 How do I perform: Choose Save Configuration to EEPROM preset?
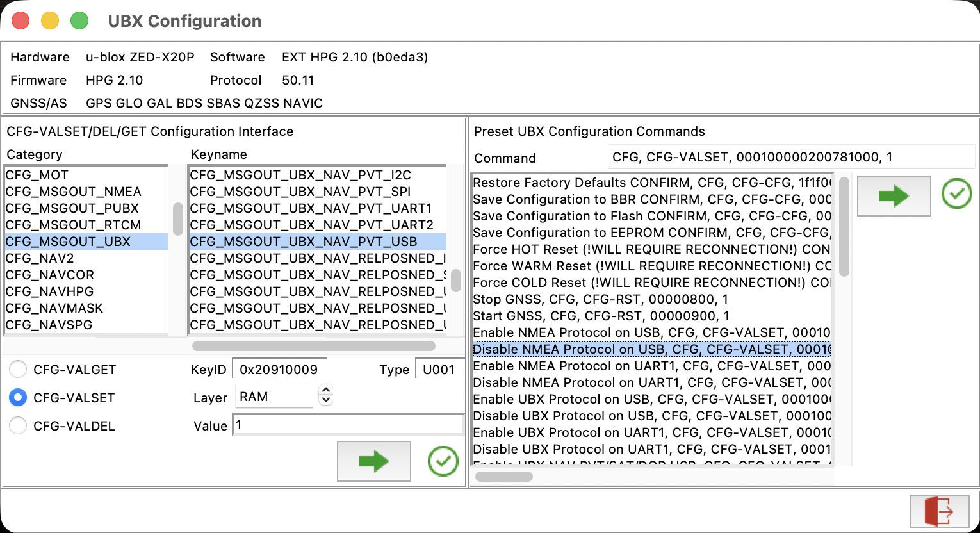coord(652,233)
